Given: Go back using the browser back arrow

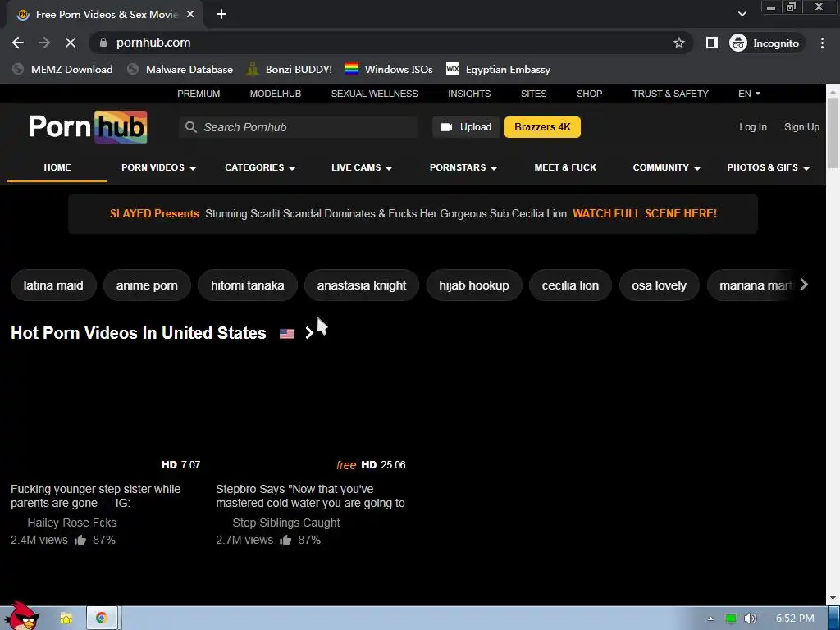Looking at the screenshot, I should click(18, 43).
